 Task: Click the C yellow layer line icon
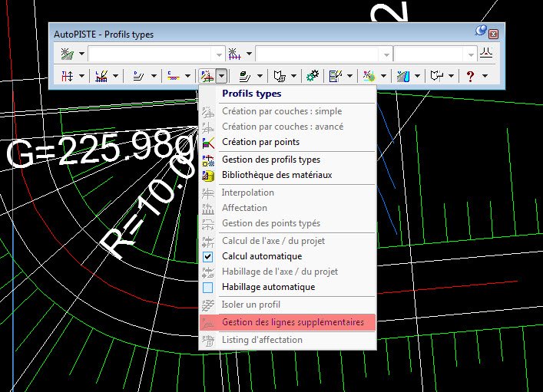click(x=173, y=75)
